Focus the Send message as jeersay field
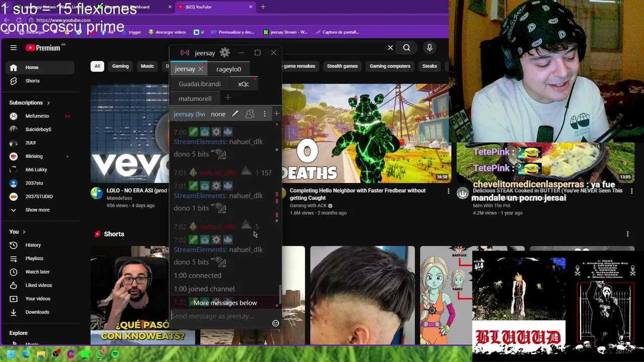Image resolution: width=644 pixels, height=362 pixels. [x=220, y=316]
